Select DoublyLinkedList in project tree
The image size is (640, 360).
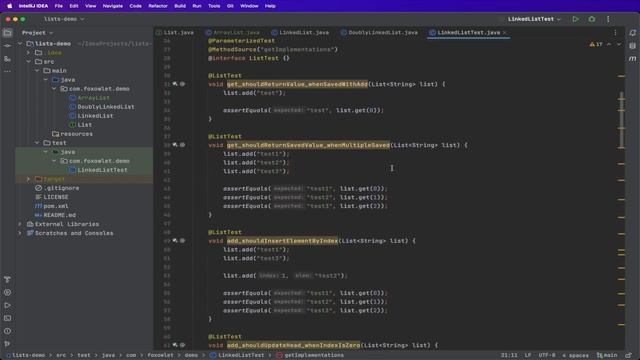point(106,107)
